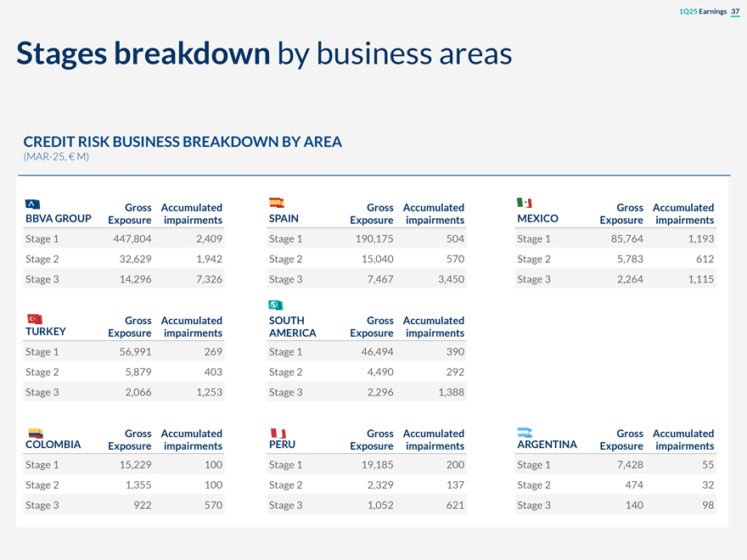Select Colombia Stage 2 exposure 1,355
This screenshot has width=747, height=560.
(138, 484)
